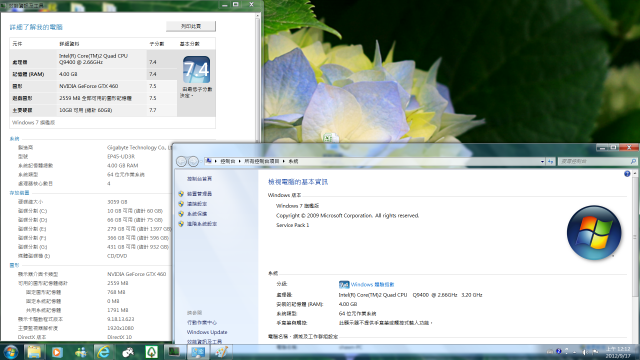
Task: Select the memory (RAM) 4.00 GB row
Action: pyautogui.click(x=93, y=74)
